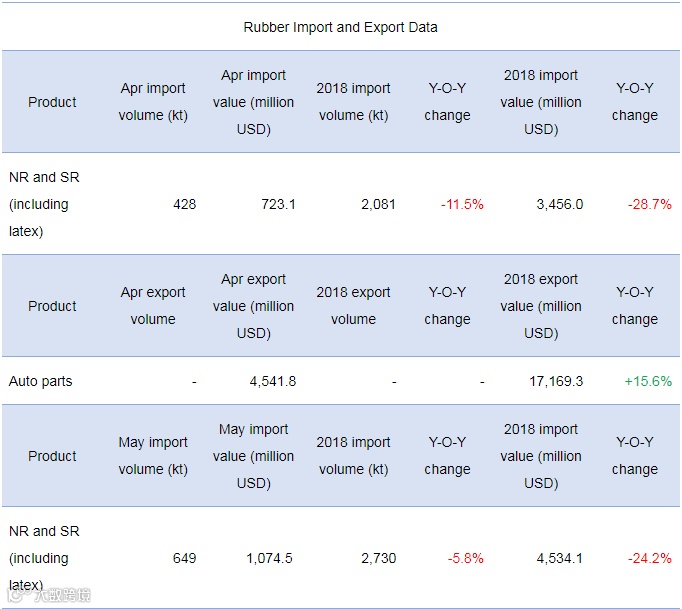Click the Rubber Import and Export Data title
Screen dimensions: 682x609
click(340, 27)
